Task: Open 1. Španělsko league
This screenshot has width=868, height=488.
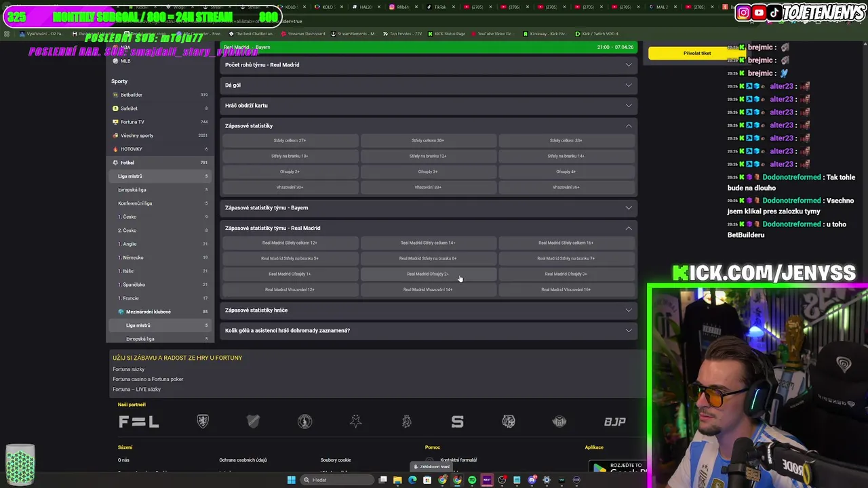Action: 161,285
